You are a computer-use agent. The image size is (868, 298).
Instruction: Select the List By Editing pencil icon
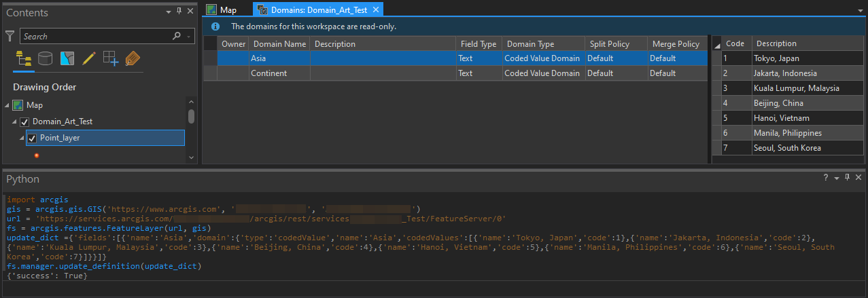tap(88, 58)
